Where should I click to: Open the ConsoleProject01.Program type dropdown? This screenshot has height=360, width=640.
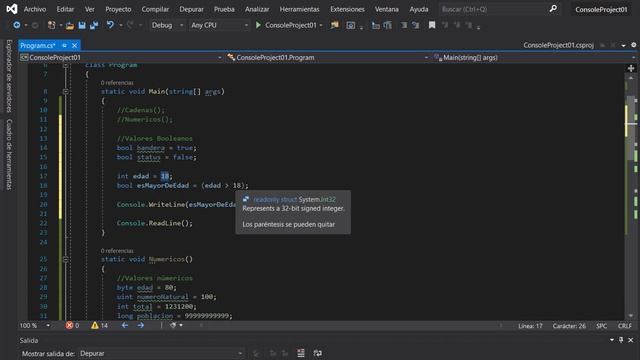pos(328,58)
